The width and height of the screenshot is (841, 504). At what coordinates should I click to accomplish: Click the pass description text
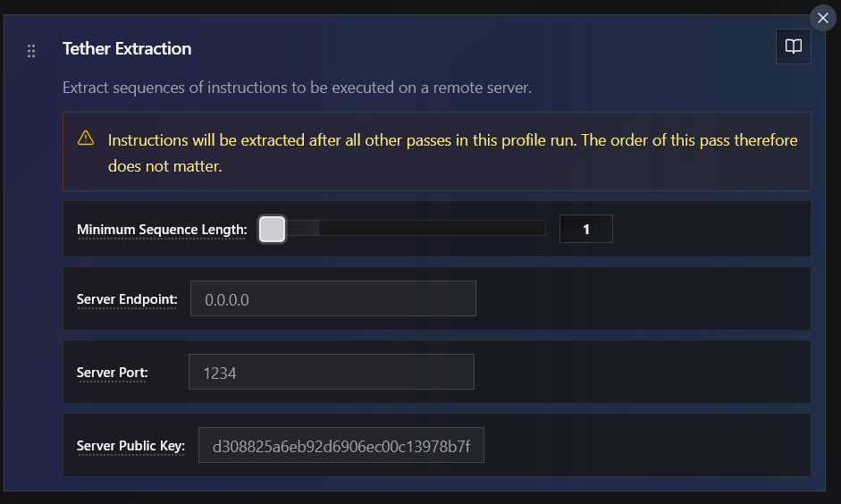pyautogui.click(x=297, y=88)
